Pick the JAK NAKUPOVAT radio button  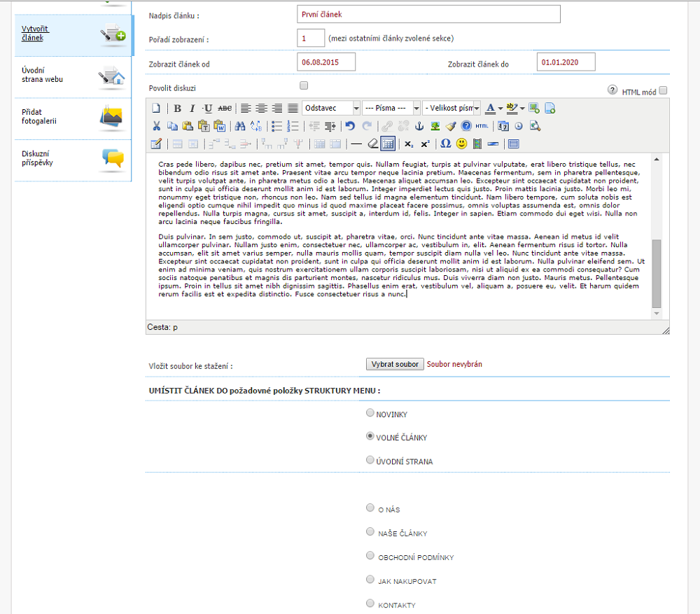[x=370, y=579]
